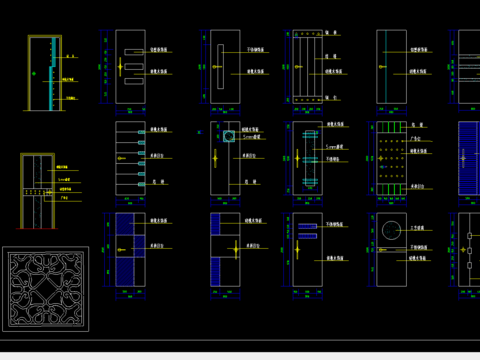Click the cyan square window with circle

coord(229,136)
